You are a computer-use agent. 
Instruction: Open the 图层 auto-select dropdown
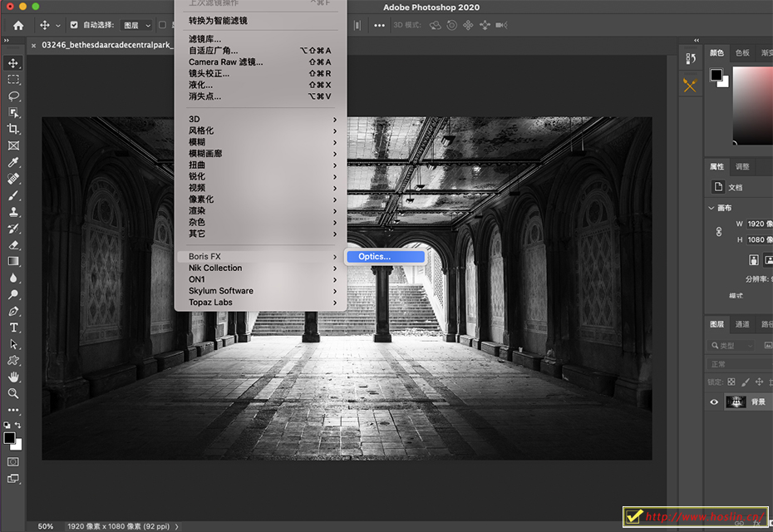136,25
